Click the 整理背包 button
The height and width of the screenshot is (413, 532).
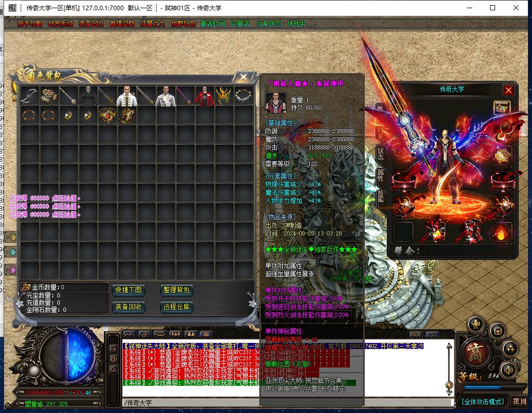(176, 290)
